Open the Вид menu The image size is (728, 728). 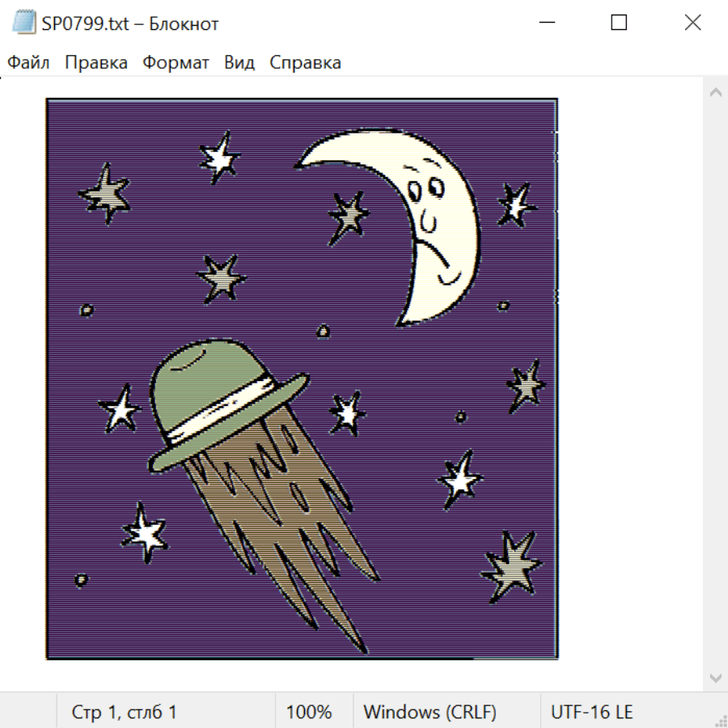(239, 63)
